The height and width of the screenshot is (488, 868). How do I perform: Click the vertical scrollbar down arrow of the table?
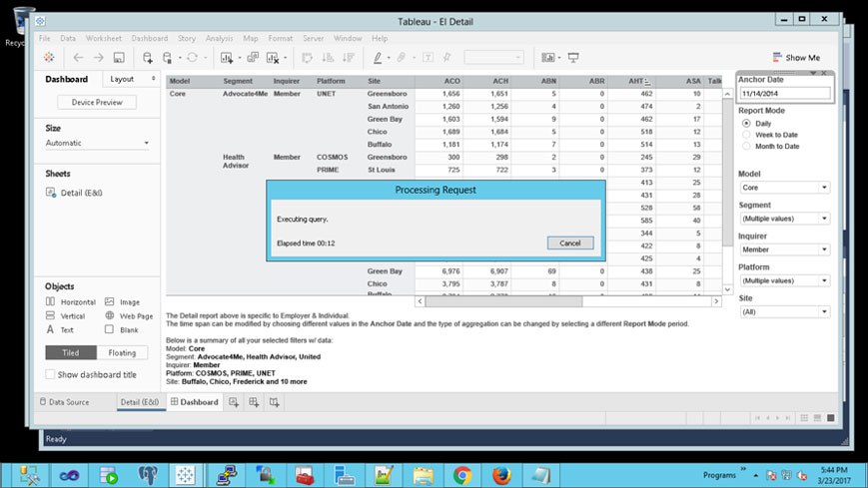(727, 289)
